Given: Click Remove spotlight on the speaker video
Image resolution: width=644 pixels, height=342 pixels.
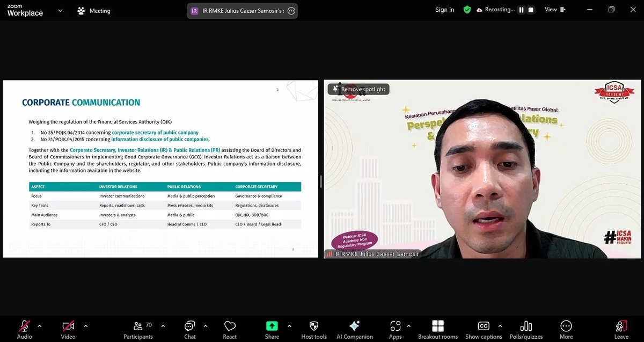Looking at the screenshot, I should coord(358,89).
